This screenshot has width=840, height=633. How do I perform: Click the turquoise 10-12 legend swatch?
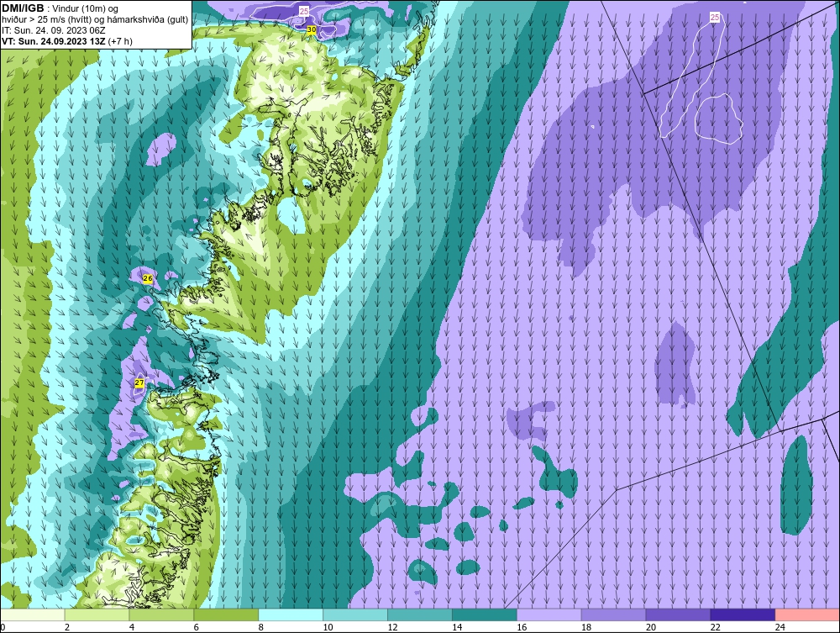[x=355, y=615]
